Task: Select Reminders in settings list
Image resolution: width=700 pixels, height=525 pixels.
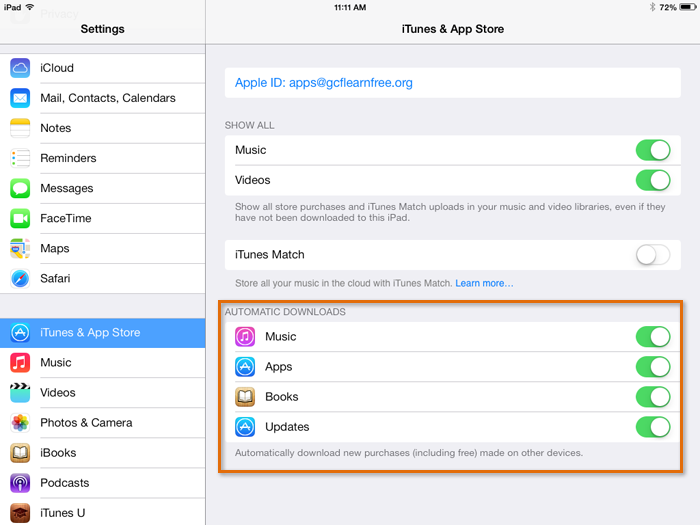Action: click(x=103, y=158)
